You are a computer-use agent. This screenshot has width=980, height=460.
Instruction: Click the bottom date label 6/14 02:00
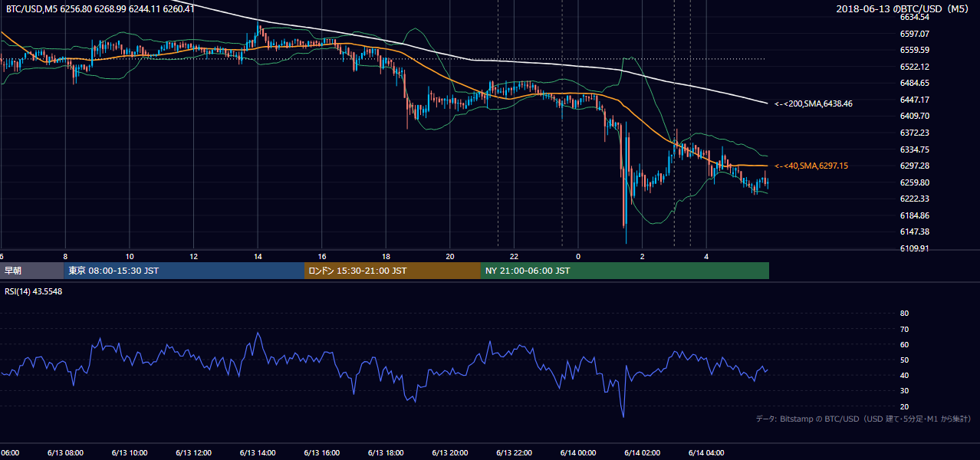642,453
